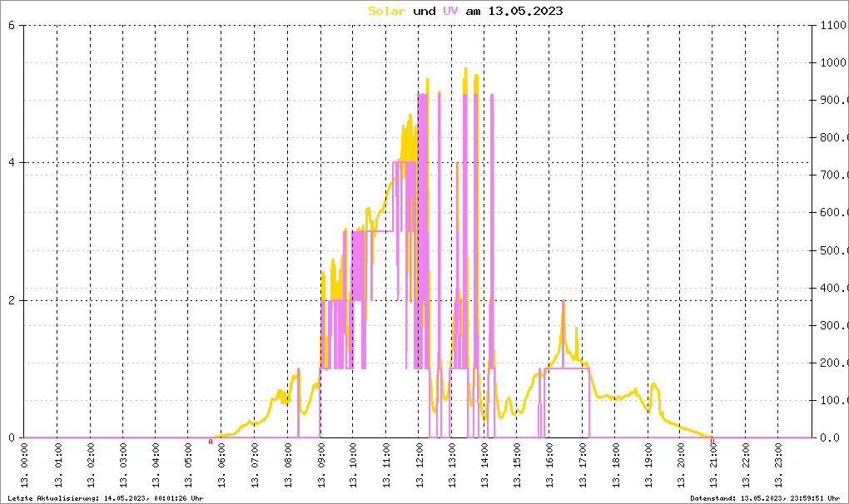Screen dimensions: 849x504
Task: Select the date "13.05.2023" in the chart title
Action: point(525,11)
